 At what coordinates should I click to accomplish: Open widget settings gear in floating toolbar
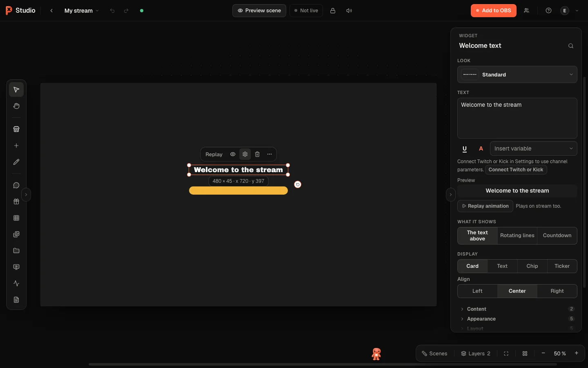point(245,154)
